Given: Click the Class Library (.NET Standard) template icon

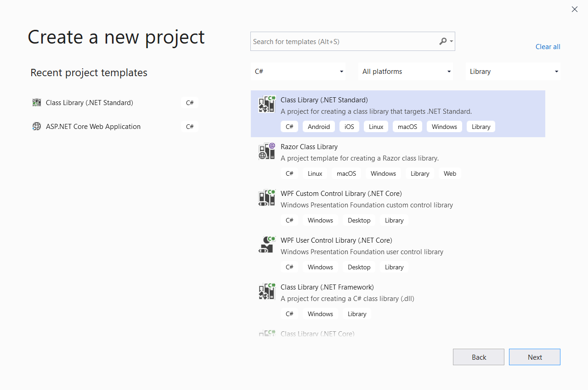Looking at the screenshot, I should click(266, 104).
